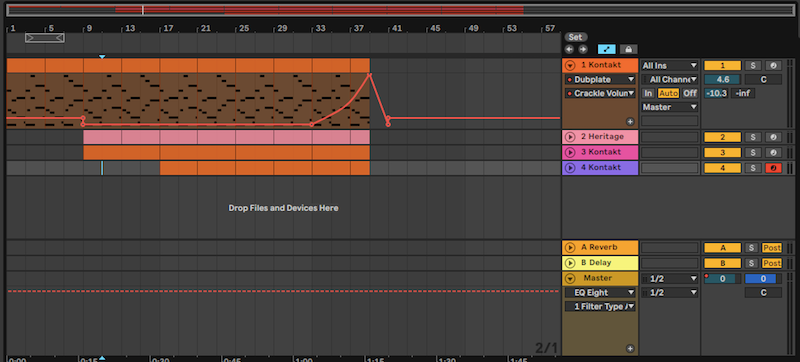Viewport: 800px width, 362px height.
Task: Fold the 1 Kontakt track
Action: tap(570, 65)
